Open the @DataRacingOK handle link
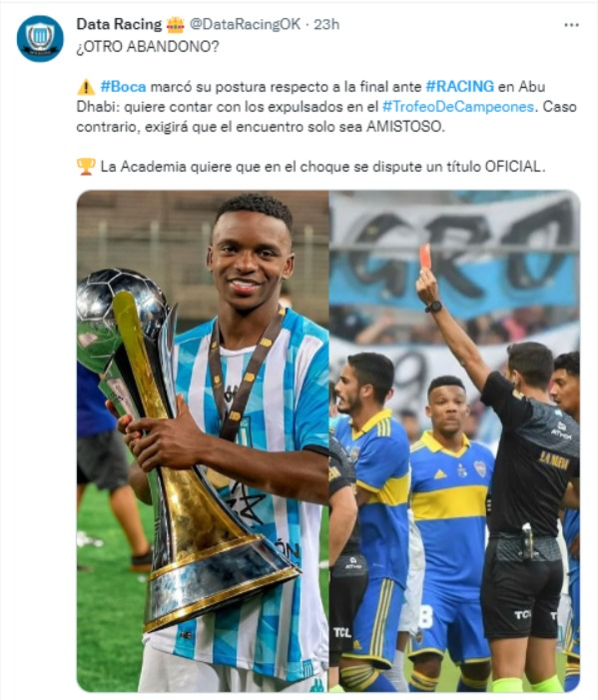Screen dimensions: 598x700 tap(245, 24)
